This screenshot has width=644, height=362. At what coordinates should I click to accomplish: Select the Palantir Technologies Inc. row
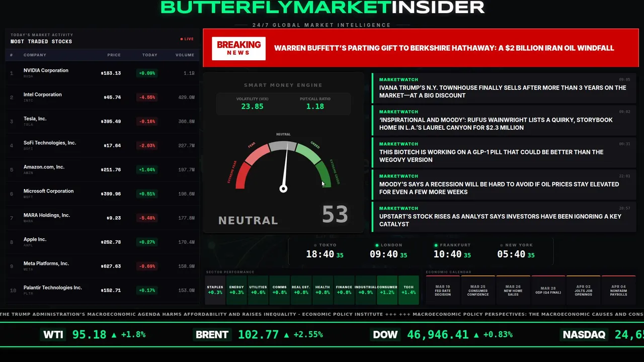coord(102,290)
